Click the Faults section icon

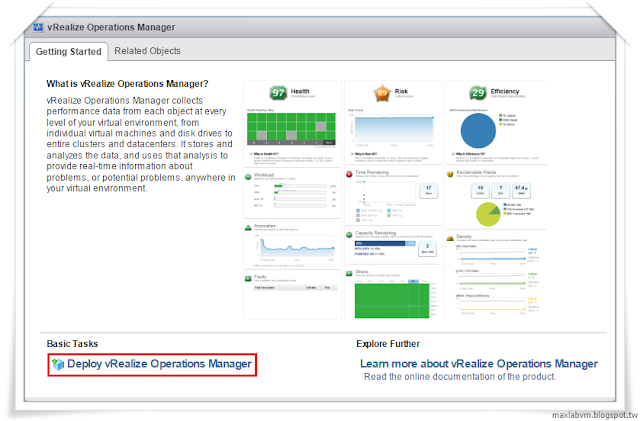coord(248,278)
